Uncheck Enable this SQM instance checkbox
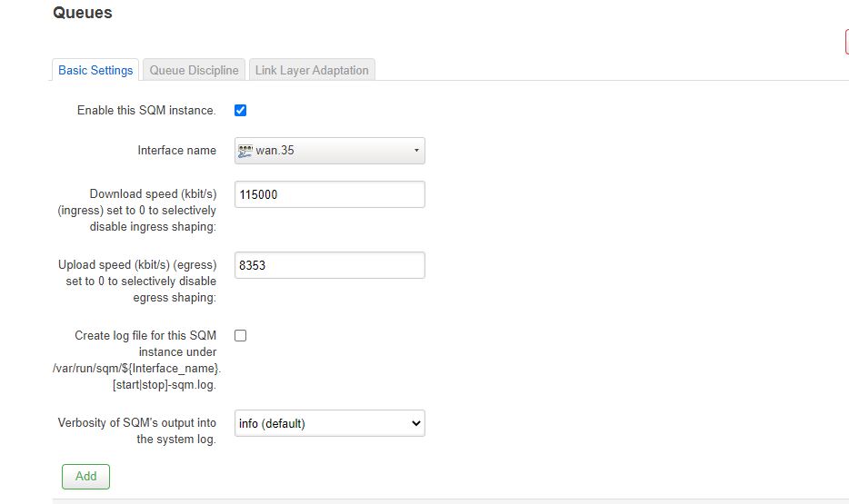 pyautogui.click(x=240, y=110)
